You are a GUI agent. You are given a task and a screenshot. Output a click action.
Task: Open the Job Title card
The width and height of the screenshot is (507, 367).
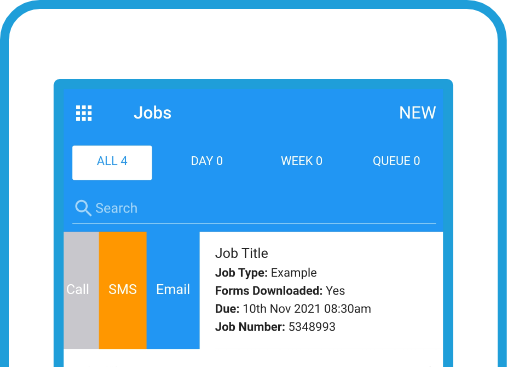point(321,290)
